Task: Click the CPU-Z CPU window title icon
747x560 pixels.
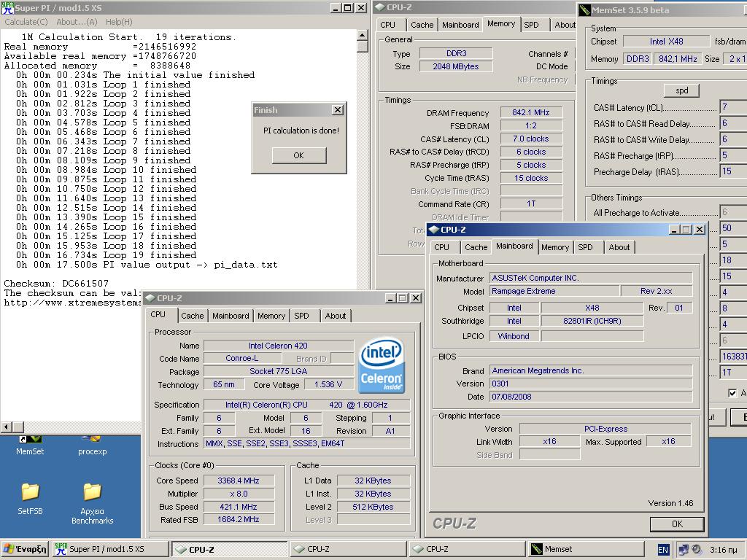Action: coord(150,298)
